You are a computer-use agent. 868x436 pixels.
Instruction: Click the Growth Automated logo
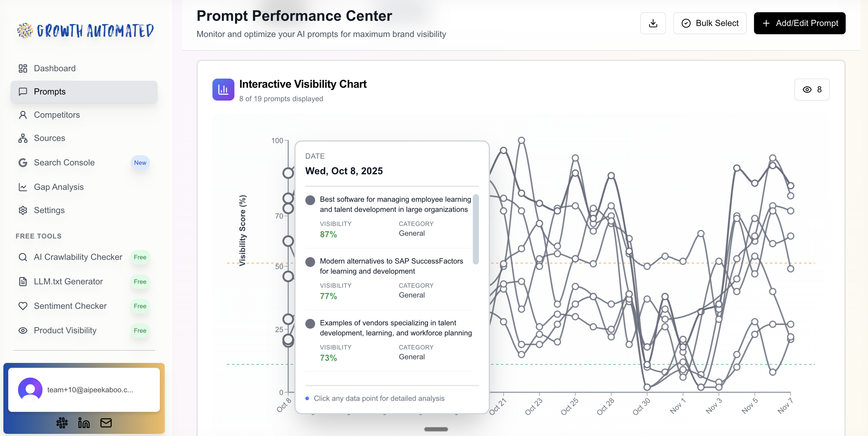(x=86, y=31)
